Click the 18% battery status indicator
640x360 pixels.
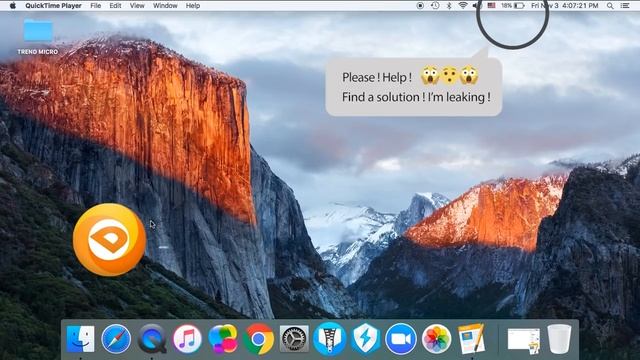tap(513, 6)
